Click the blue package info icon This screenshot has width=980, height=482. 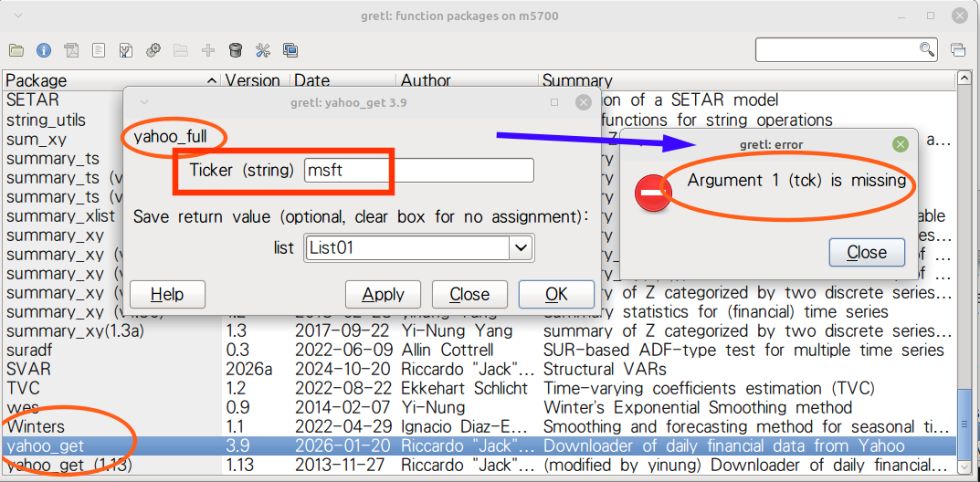pyautogui.click(x=44, y=50)
